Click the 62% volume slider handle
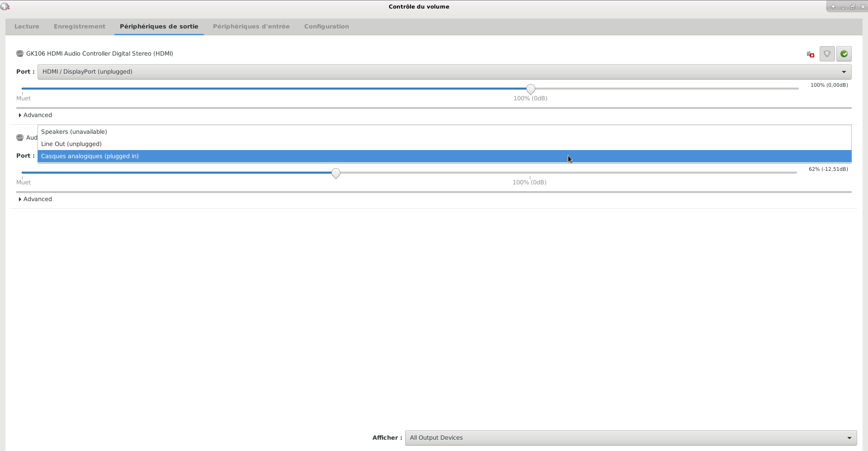868x451 pixels. point(335,173)
